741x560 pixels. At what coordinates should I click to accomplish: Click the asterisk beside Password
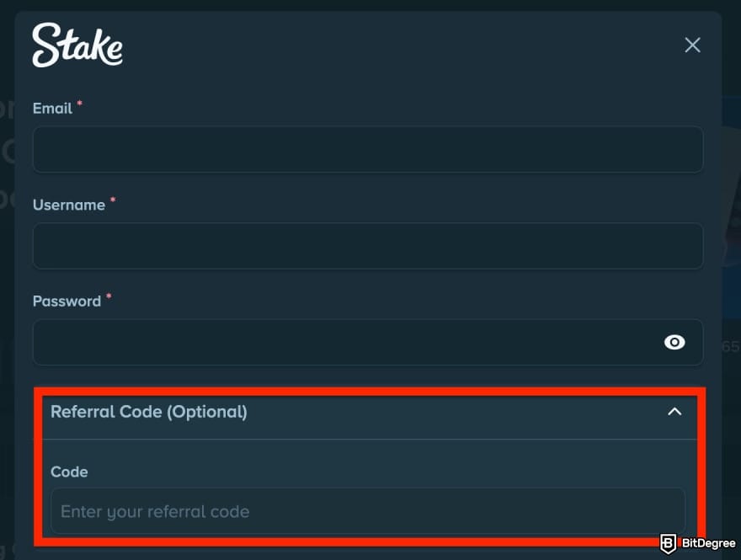coord(107,296)
